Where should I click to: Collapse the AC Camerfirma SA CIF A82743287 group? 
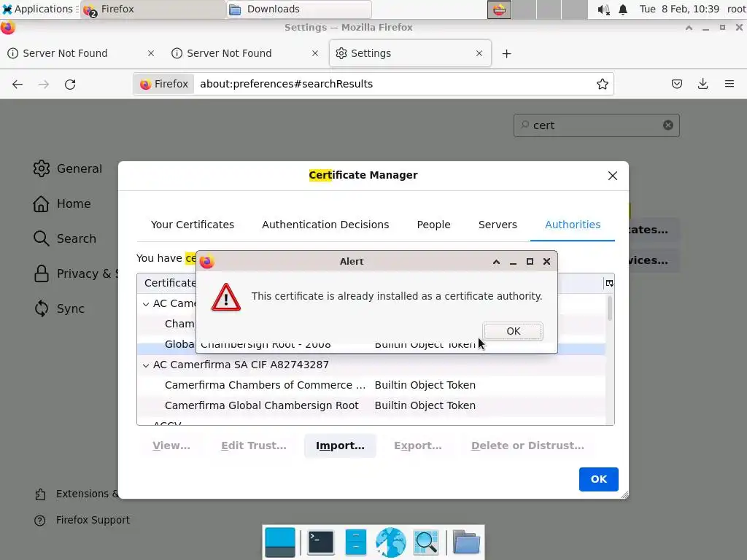click(x=146, y=365)
